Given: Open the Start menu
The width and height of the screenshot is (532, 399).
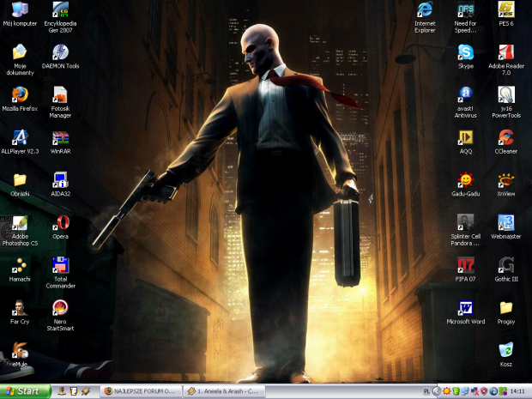Looking at the screenshot, I should (x=25, y=391).
